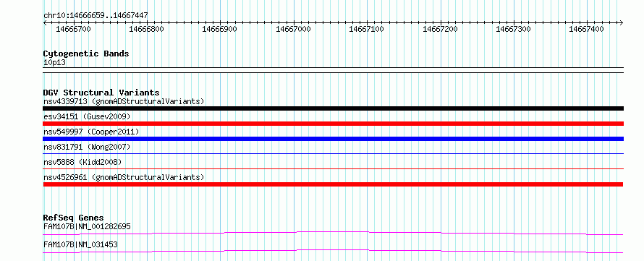Open variant nsv4526961 (gnomADStructuralVariants) label
Screen dimensions: 644x261
(124, 177)
